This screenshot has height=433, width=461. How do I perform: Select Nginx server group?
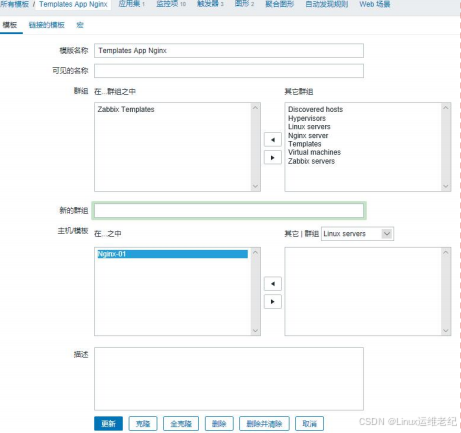tap(308, 135)
